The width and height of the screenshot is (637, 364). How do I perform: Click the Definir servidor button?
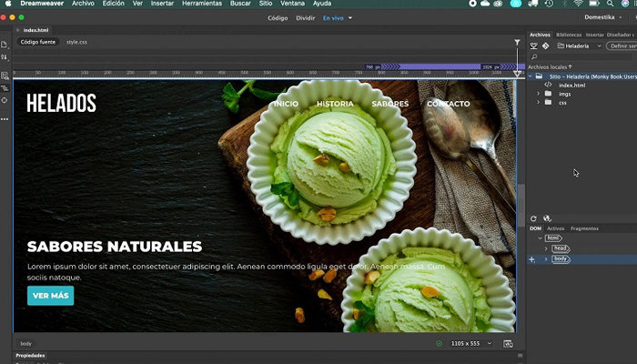tap(622, 45)
